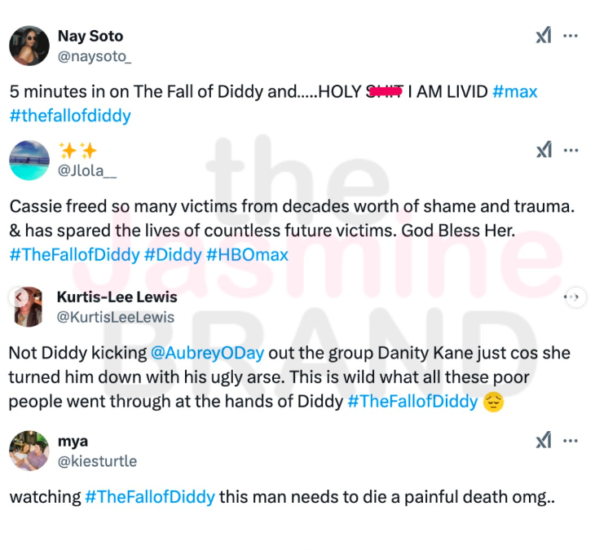Open the more options menu on Nay Soto's tweet
Screen dimensions: 595x550
point(570,36)
